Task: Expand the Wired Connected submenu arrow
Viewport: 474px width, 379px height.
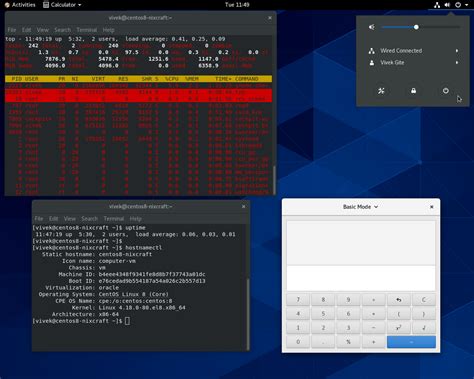Action: (x=457, y=51)
